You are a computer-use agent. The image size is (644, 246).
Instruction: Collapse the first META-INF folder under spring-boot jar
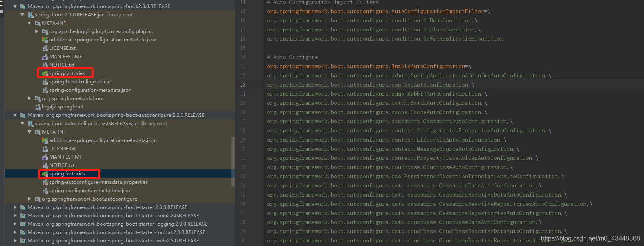point(30,23)
